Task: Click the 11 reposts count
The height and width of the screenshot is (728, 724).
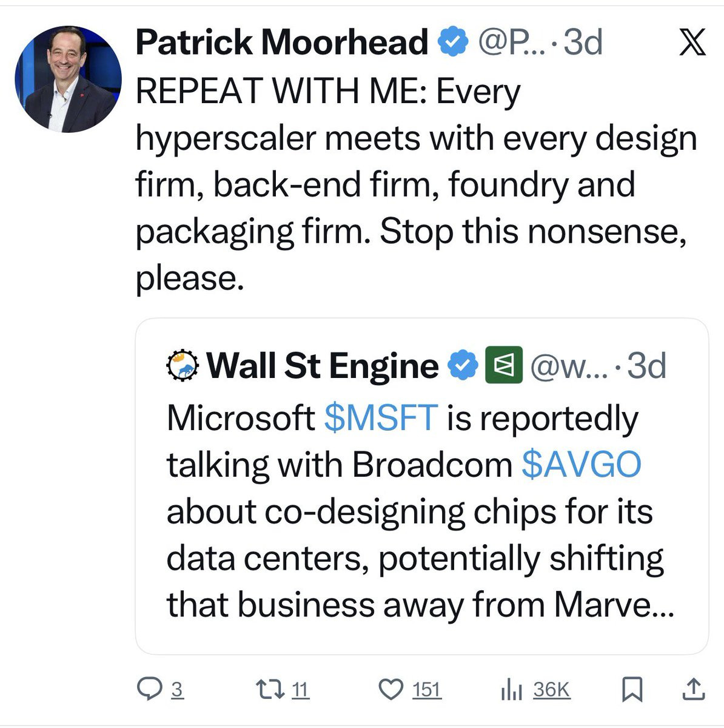Action: (301, 690)
